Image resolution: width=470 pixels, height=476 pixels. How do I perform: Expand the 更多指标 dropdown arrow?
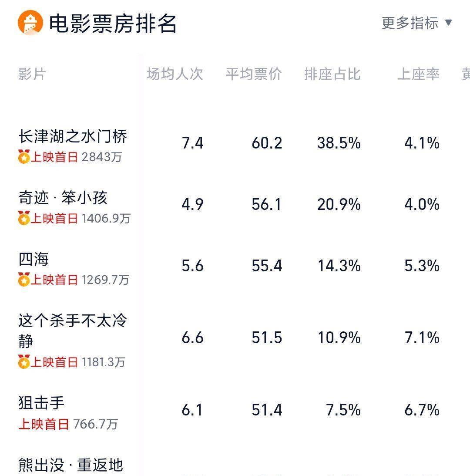point(448,23)
